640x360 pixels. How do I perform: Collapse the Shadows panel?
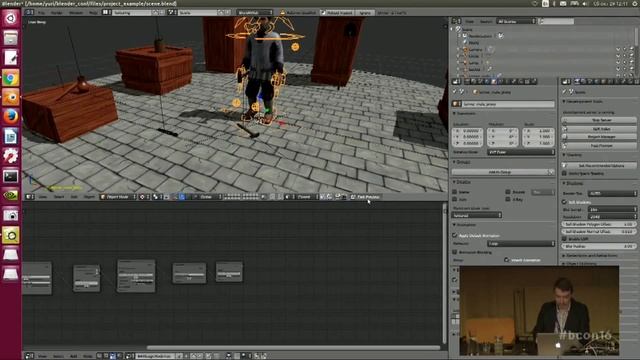(x=573, y=183)
